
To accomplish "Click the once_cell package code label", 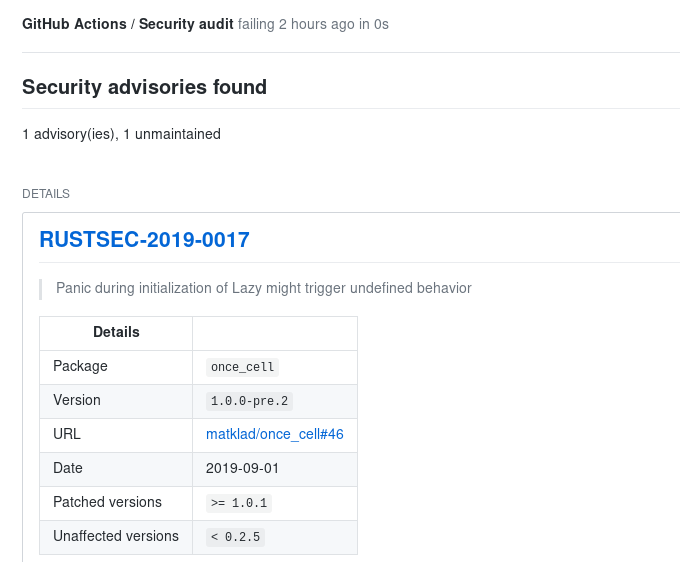I will (242, 367).
